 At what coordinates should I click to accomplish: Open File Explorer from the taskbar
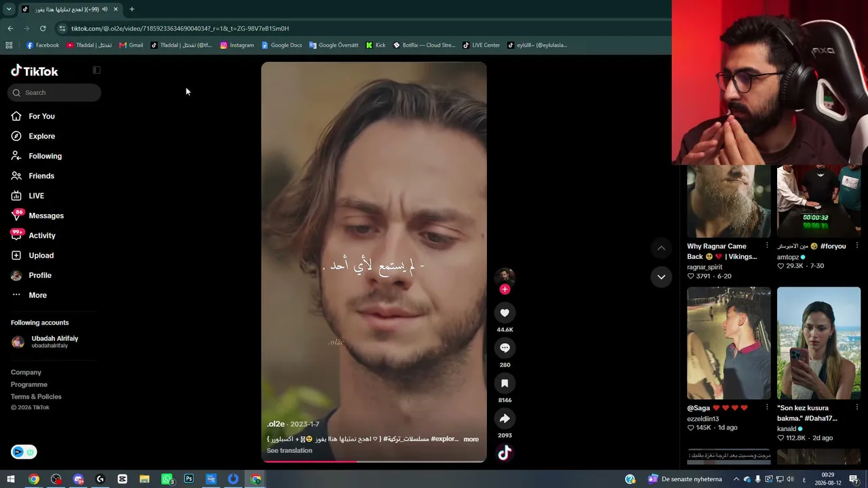click(144, 479)
